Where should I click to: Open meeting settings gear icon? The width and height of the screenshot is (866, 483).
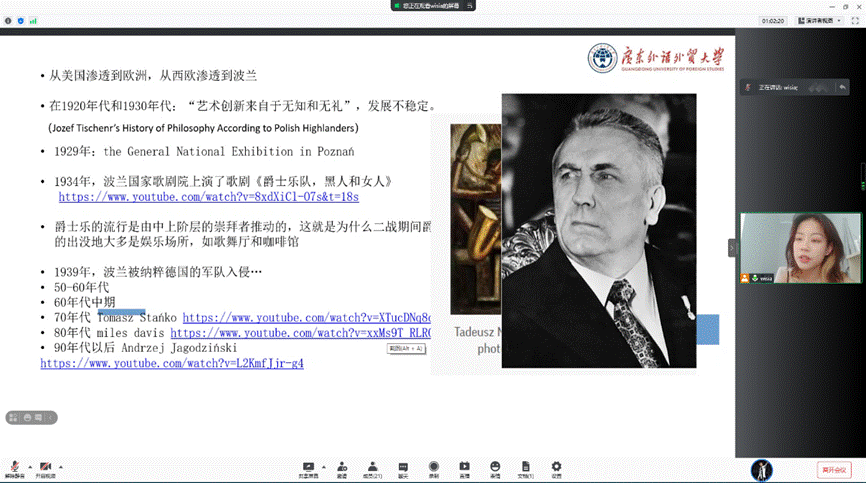coord(556,467)
